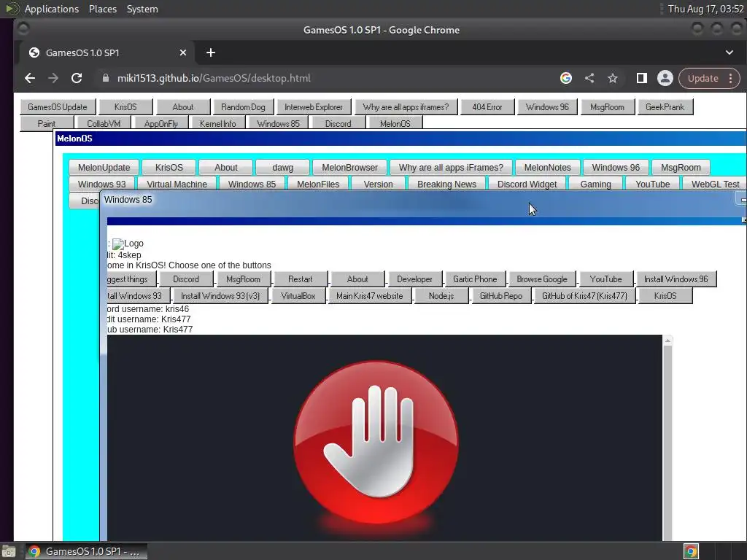
Task: Open Discord Widget in MelonOS
Action: 527,184
